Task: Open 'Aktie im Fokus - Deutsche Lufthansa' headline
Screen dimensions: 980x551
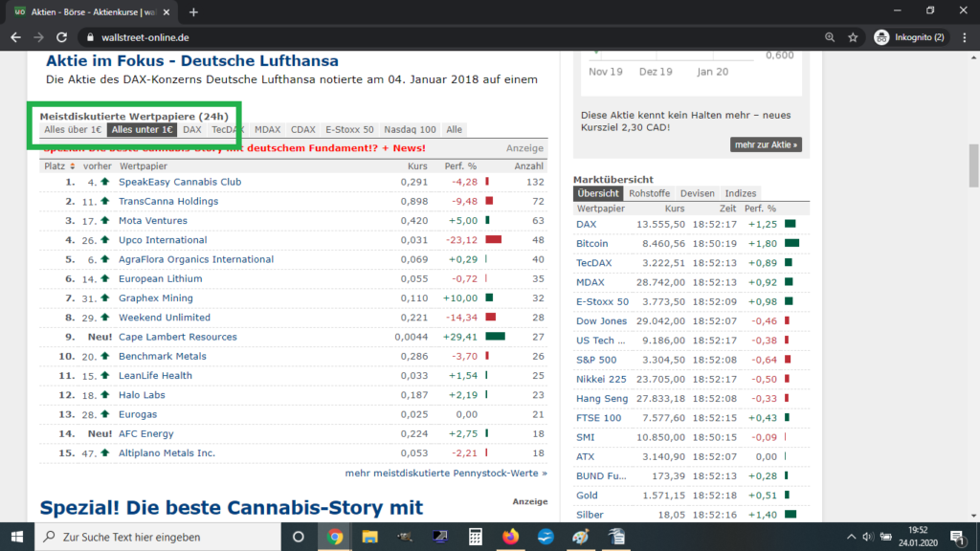Action: [191, 60]
